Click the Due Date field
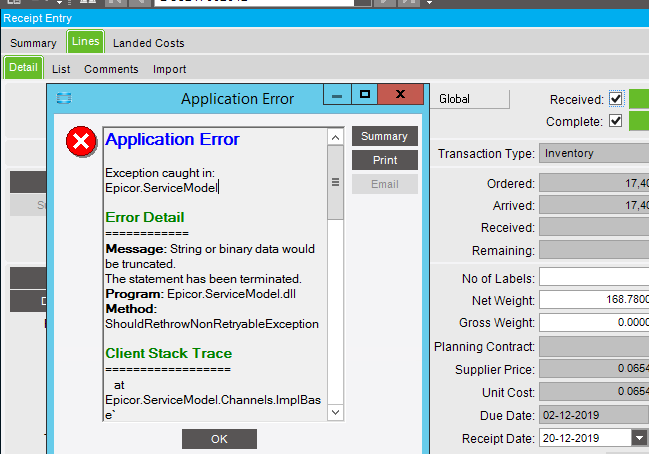The image size is (649, 454). [x=594, y=415]
